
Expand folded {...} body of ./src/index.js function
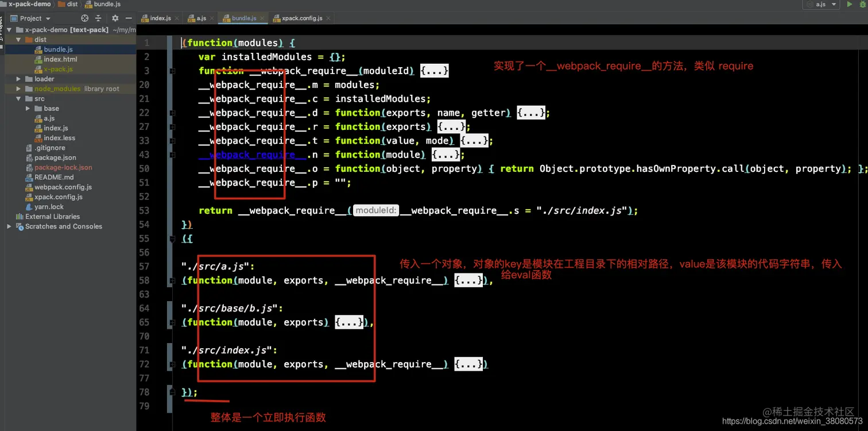[468, 364]
